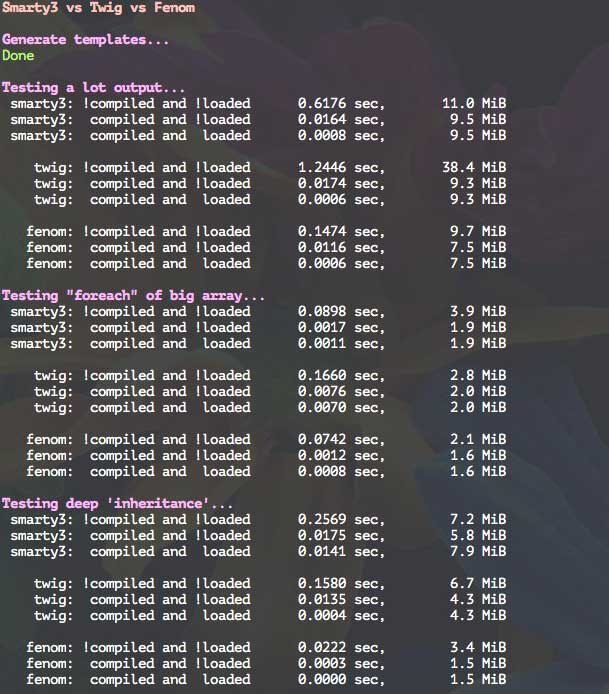
Task: Click the '5.8 MiB' memory value
Action: coord(478,536)
